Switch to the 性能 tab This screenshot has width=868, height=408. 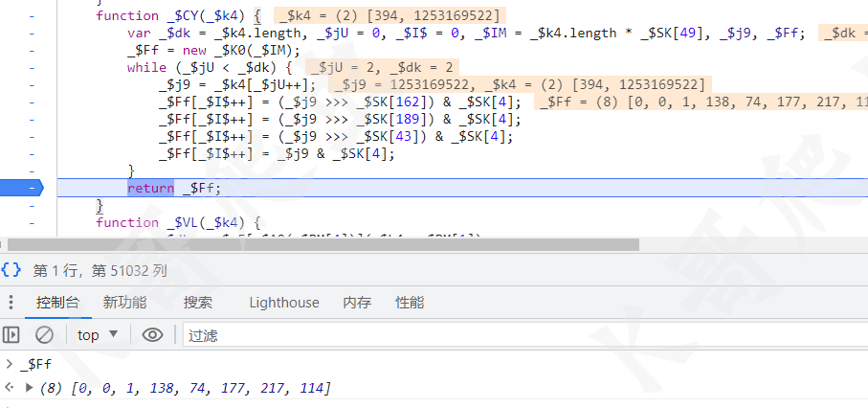(x=410, y=303)
